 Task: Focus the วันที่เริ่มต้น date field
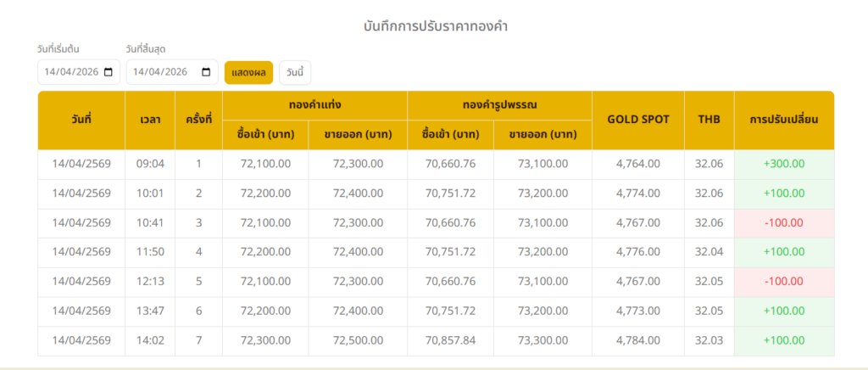click(x=72, y=72)
